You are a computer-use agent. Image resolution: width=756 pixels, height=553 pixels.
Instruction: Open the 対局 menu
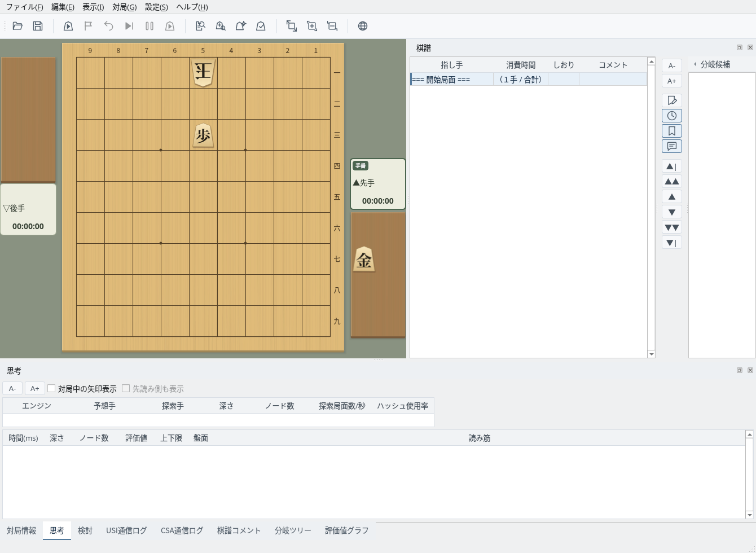(x=124, y=7)
